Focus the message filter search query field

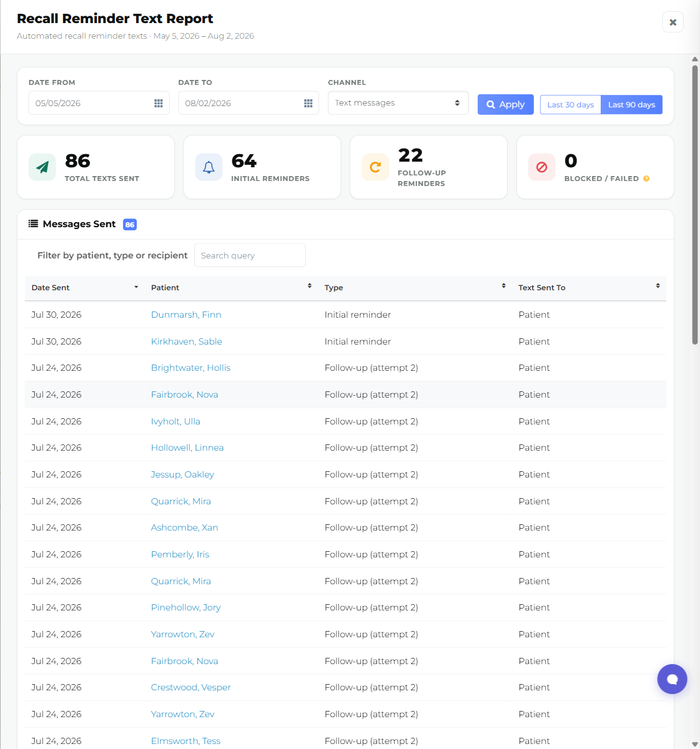(250, 255)
